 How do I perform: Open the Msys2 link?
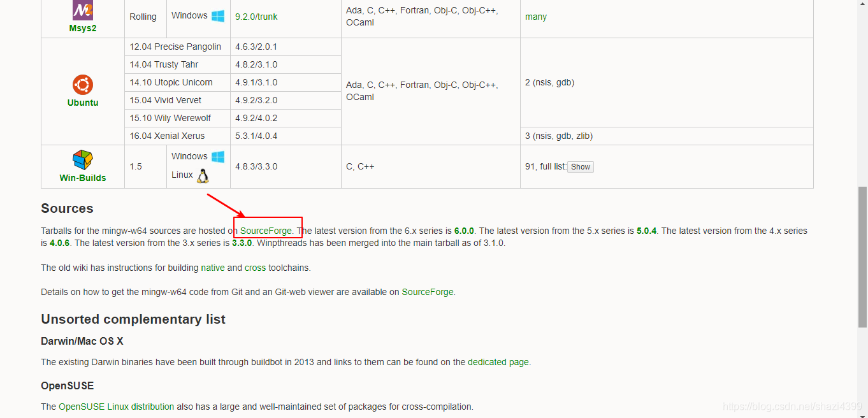pos(83,28)
